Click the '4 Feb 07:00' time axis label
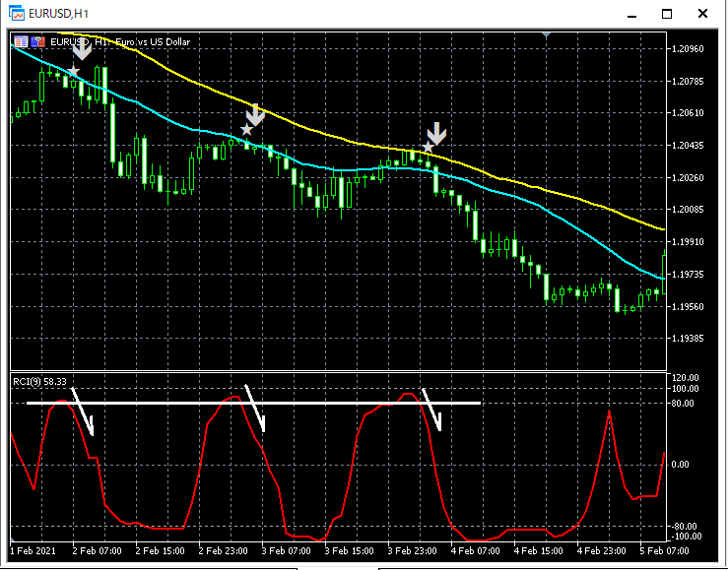The image size is (728, 570). [476, 551]
